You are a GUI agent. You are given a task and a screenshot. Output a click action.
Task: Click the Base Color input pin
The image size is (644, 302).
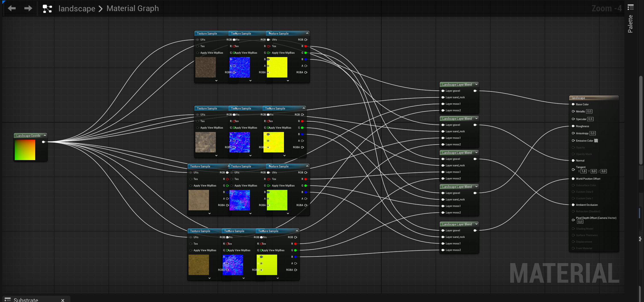pos(573,104)
